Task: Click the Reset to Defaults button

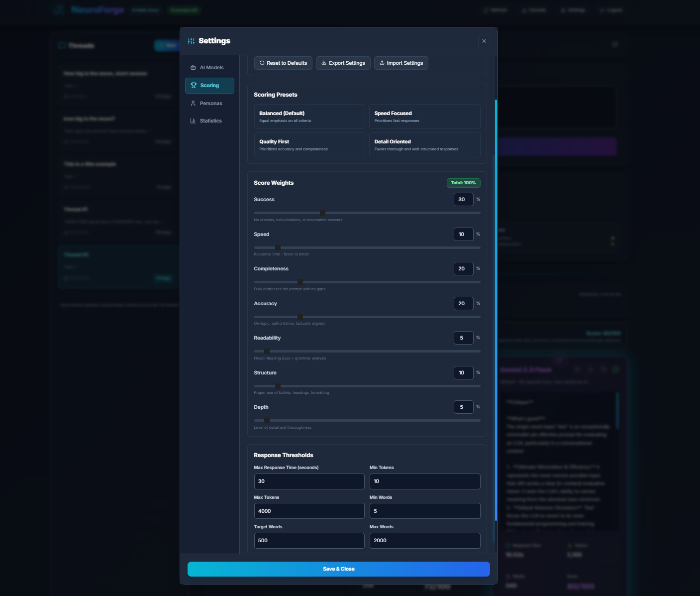Action: 283,63
